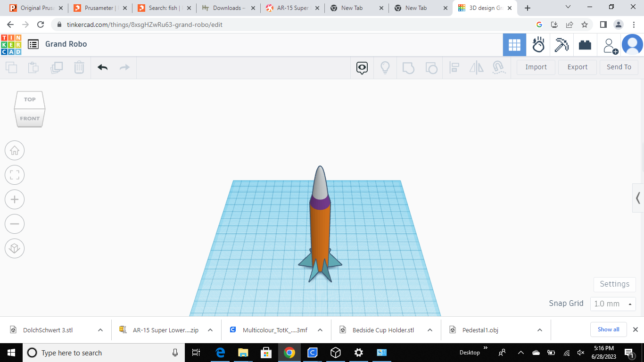The height and width of the screenshot is (362, 644).
Task: Click the Ungroup icon
Action: click(x=431, y=67)
